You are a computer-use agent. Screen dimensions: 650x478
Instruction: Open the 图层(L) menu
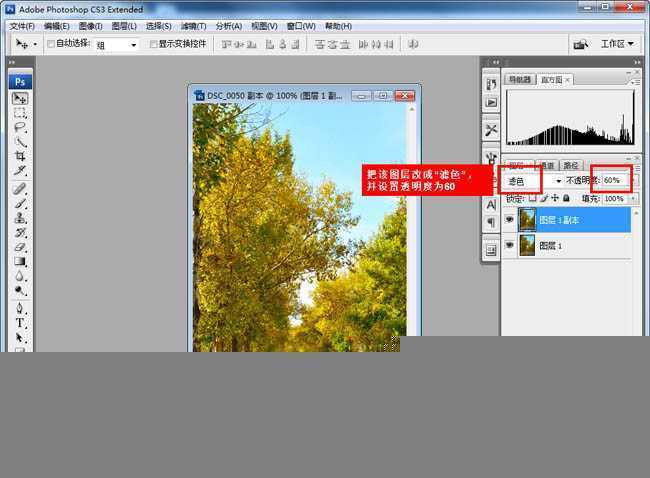click(124, 26)
